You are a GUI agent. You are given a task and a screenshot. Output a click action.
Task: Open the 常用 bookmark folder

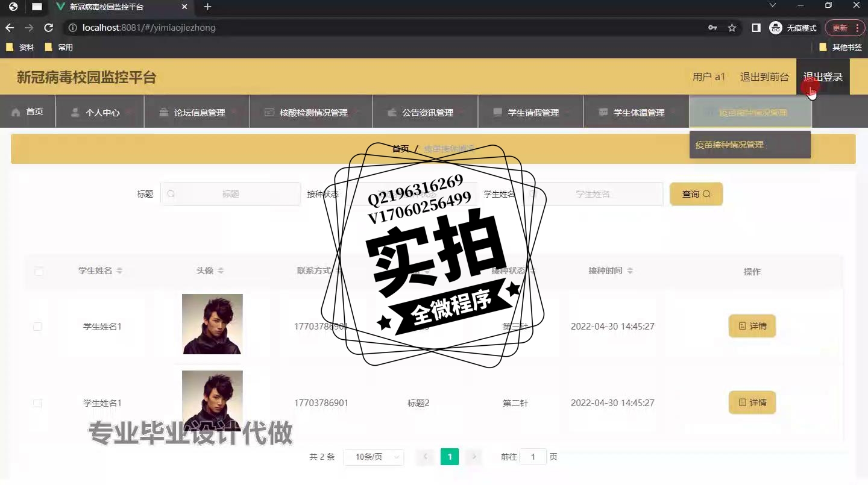coord(58,47)
